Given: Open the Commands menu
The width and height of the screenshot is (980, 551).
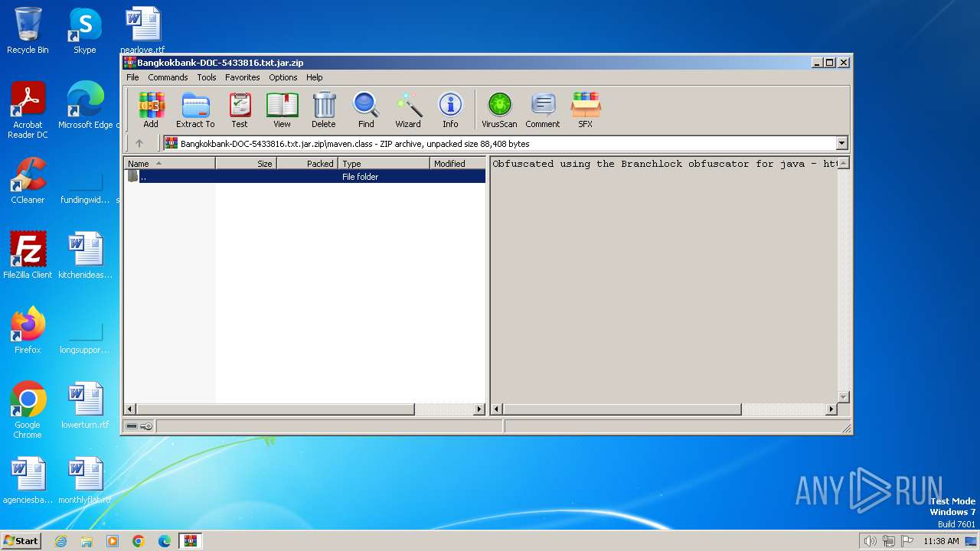Looking at the screenshot, I should click(x=168, y=77).
